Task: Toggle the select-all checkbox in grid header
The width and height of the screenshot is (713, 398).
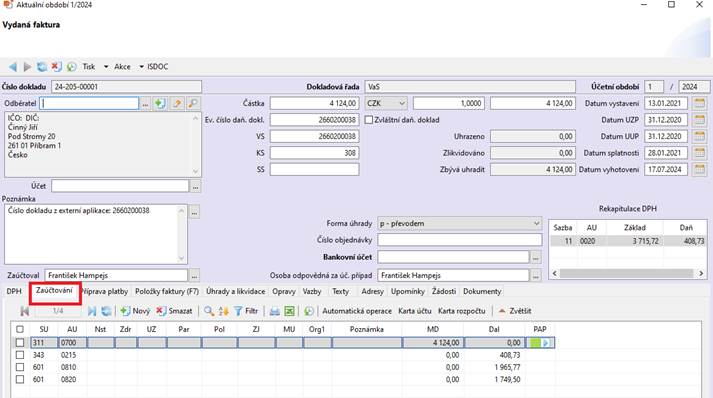Action: [20, 329]
